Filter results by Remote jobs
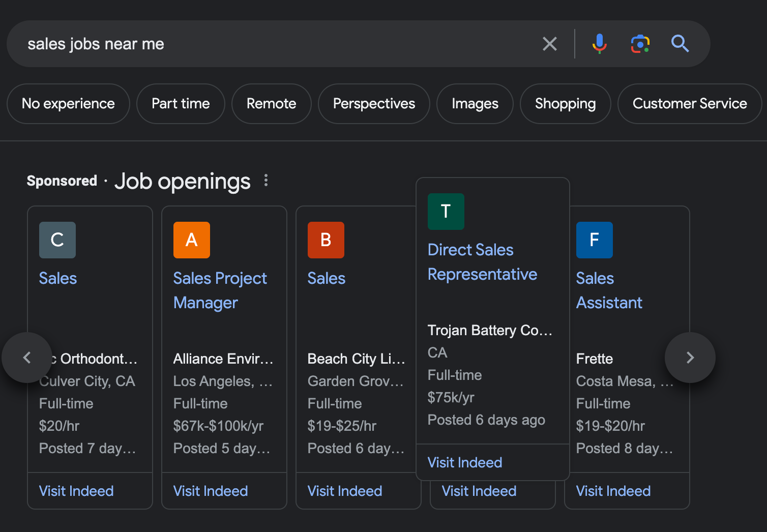The image size is (767, 532). (x=271, y=104)
